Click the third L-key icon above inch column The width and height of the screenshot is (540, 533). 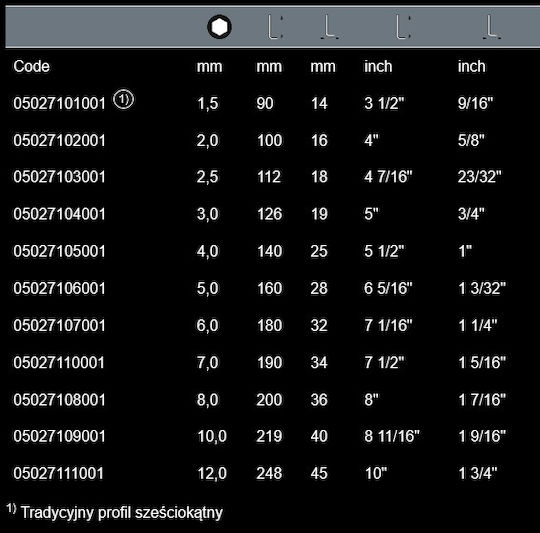(x=403, y=27)
